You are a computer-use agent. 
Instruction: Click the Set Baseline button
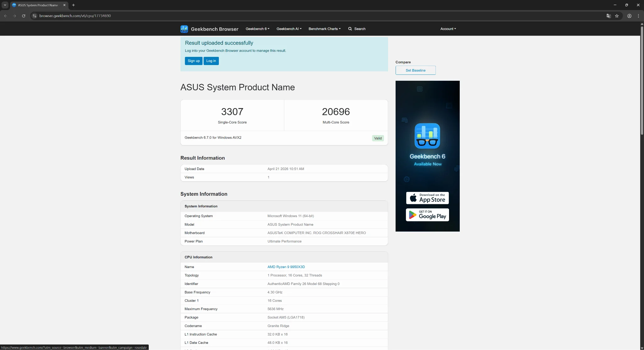[415, 70]
